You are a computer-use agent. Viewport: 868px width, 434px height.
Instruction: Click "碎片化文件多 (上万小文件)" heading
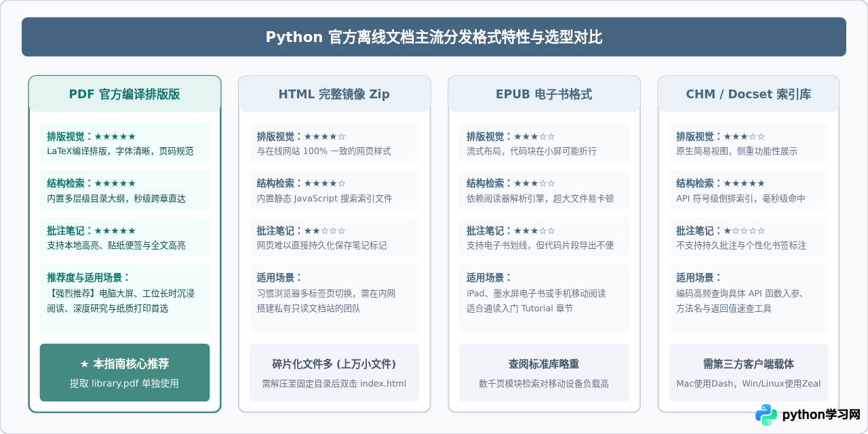coord(334,363)
